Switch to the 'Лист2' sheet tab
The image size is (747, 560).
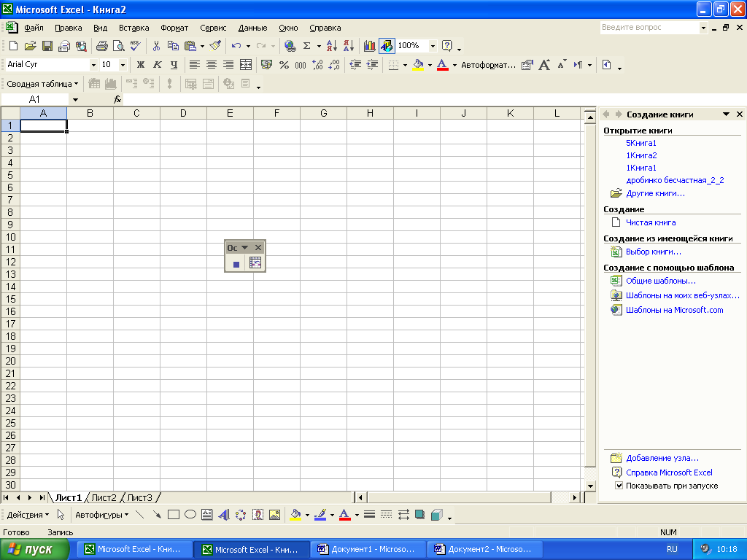[104, 497]
